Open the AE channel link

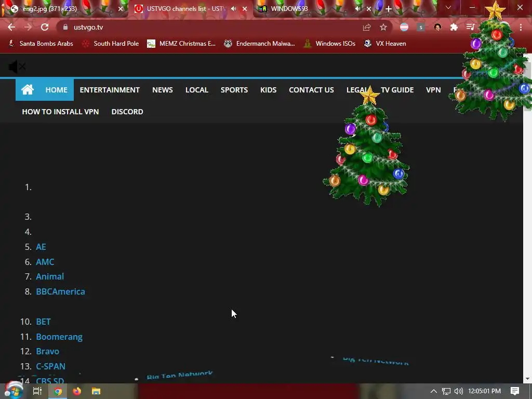point(41,247)
